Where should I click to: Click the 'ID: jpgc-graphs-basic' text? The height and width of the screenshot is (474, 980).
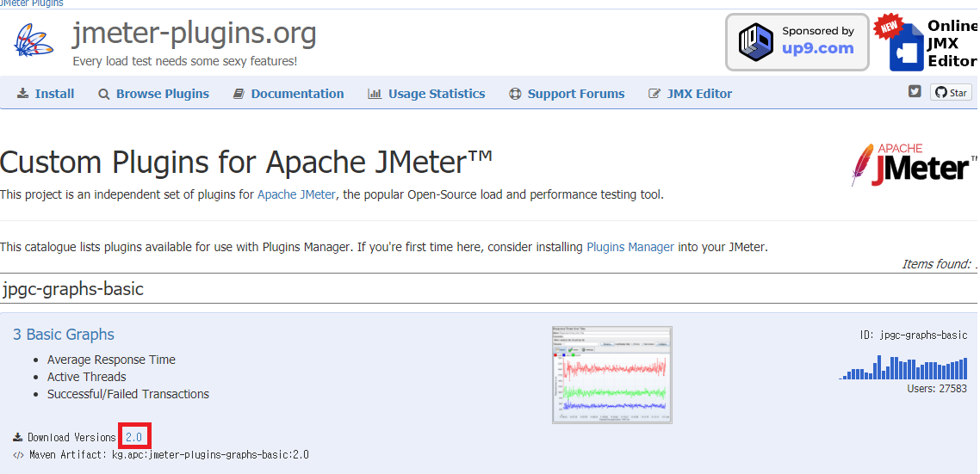click(x=913, y=335)
